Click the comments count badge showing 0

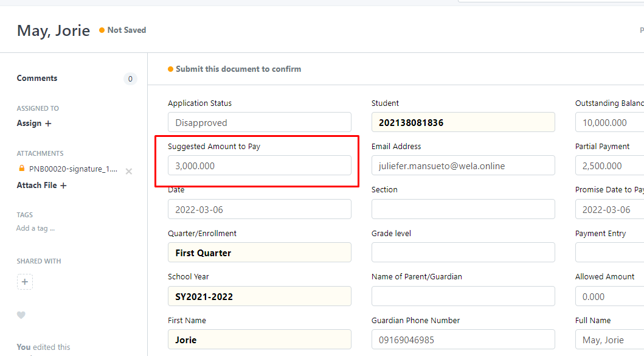pyautogui.click(x=130, y=79)
